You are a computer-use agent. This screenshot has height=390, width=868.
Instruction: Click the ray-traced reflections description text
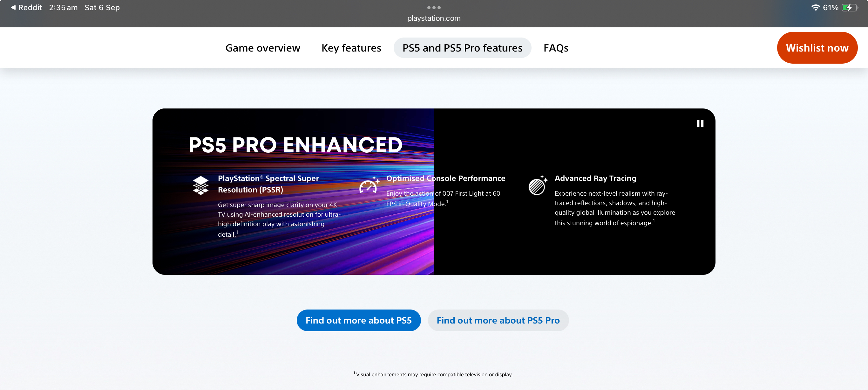[x=614, y=208]
